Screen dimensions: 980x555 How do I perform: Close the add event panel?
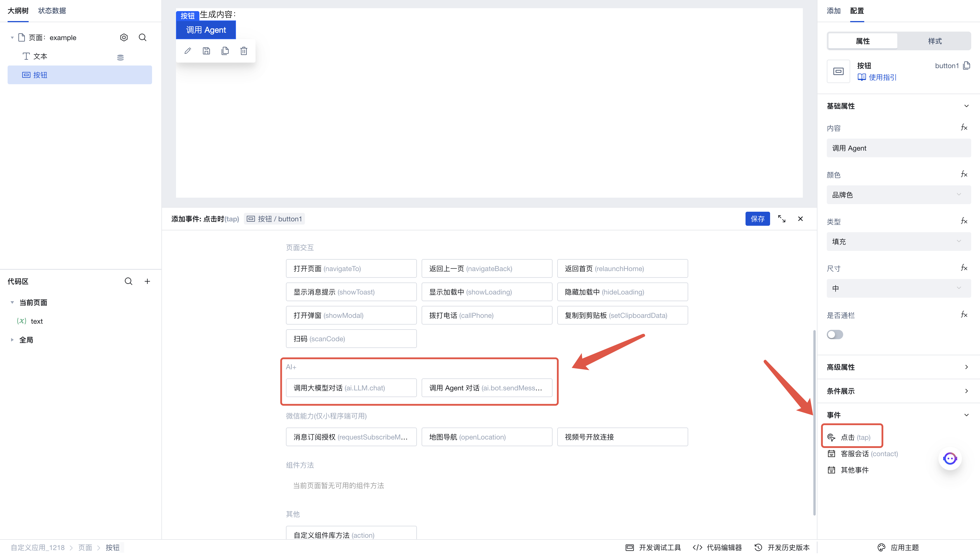click(x=800, y=219)
